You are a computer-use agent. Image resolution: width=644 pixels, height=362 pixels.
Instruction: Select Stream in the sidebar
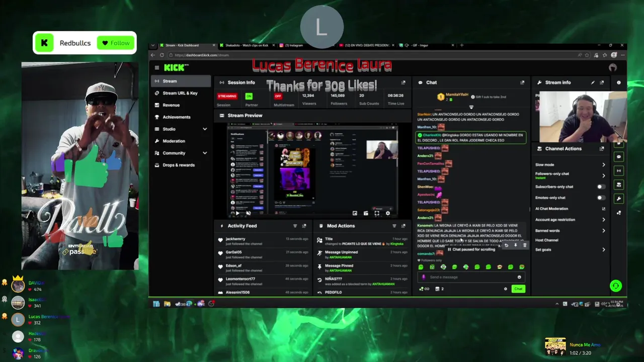pyautogui.click(x=181, y=81)
